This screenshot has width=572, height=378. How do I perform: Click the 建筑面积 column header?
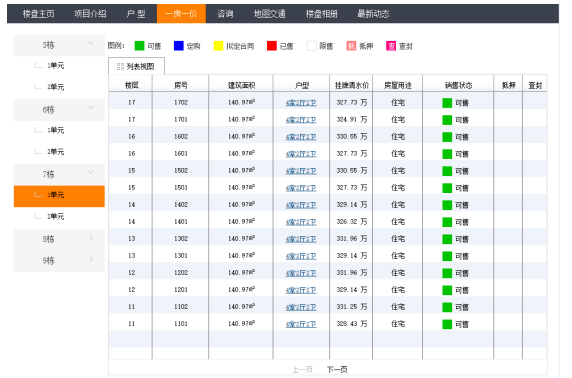[241, 85]
